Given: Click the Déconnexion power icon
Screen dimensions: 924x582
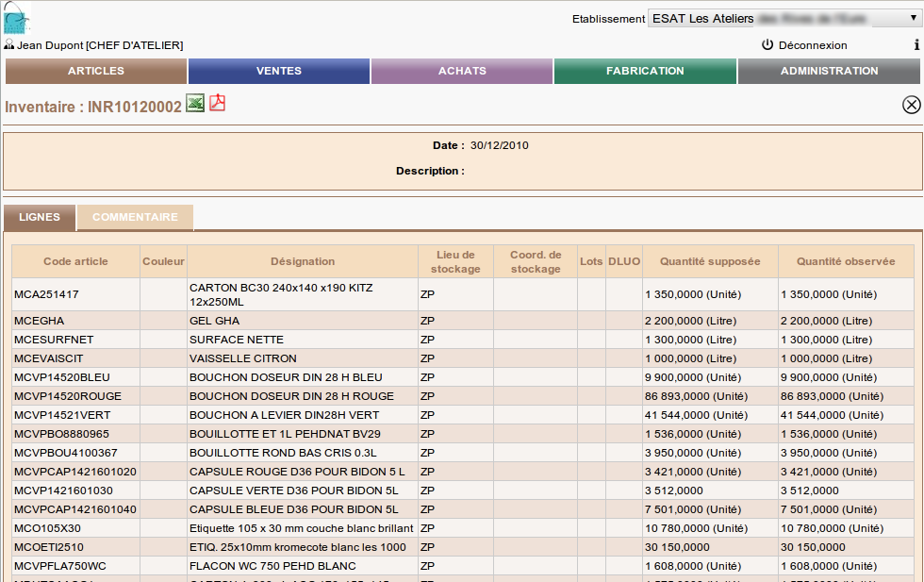Looking at the screenshot, I should point(767,45).
